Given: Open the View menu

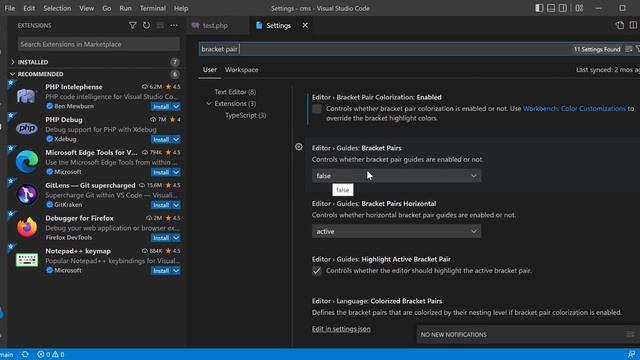Looking at the screenshot, I should click(x=87, y=8).
